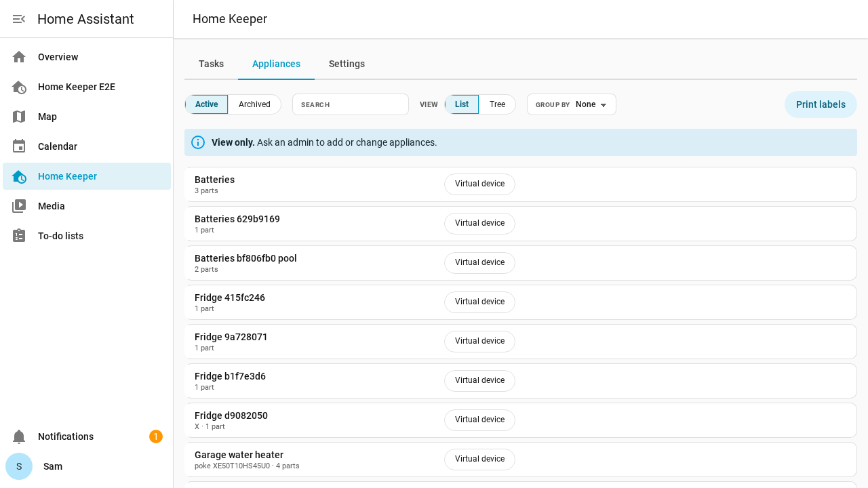Open the Fridge b1f7e3d6 row
The height and width of the screenshot is (488, 868).
pyautogui.click(x=521, y=381)
